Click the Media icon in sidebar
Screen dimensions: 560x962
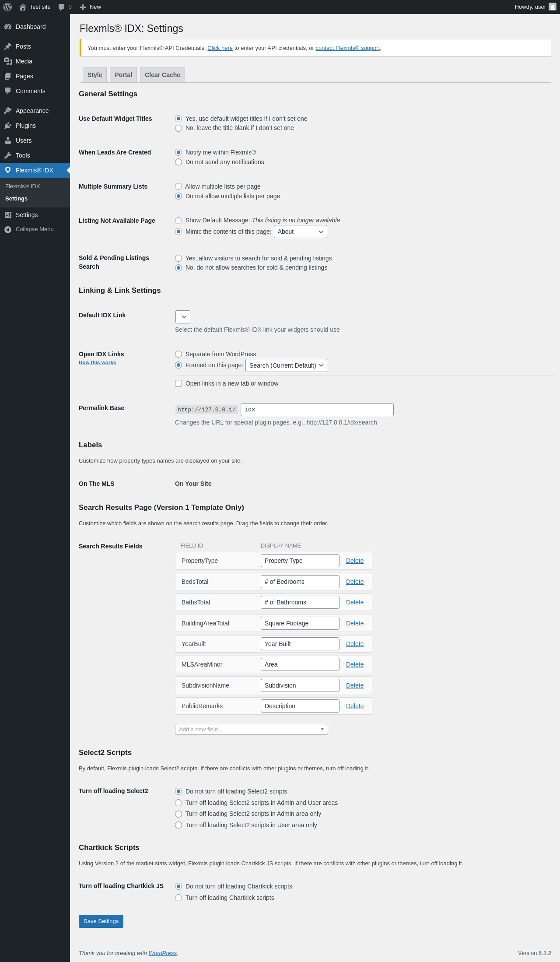(x=8, y=61)
